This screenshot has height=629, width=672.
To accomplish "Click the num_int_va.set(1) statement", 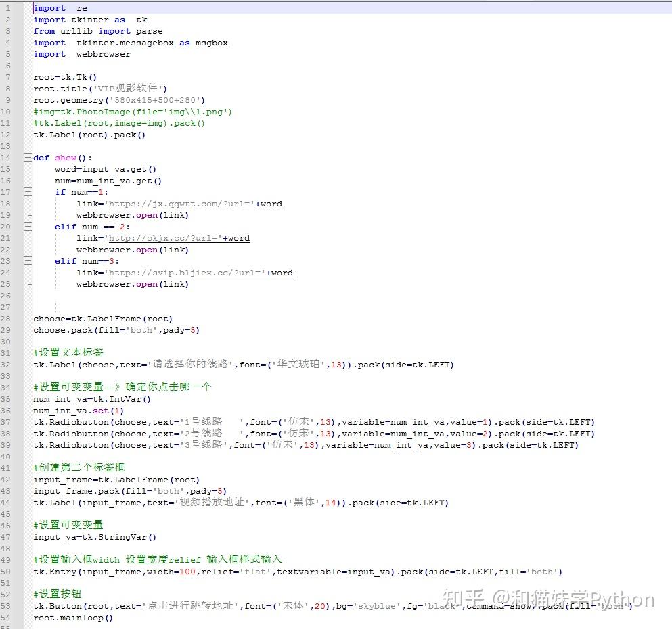I will (78, 411).
